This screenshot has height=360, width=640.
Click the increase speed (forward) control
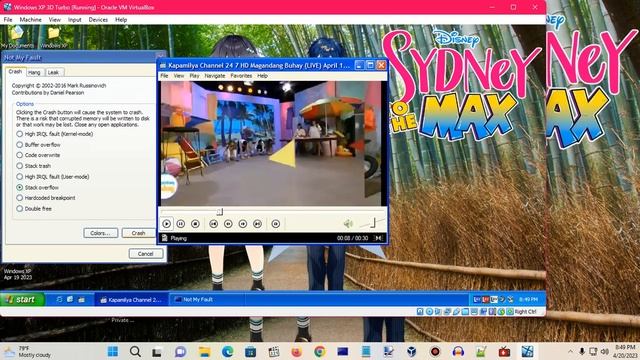coord(243,224)
